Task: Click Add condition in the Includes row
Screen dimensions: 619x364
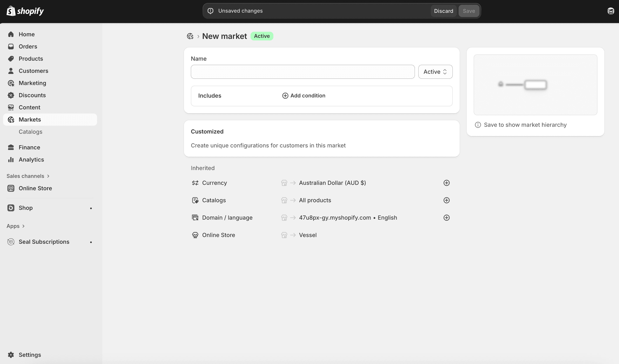Action: tap(304, 96)
